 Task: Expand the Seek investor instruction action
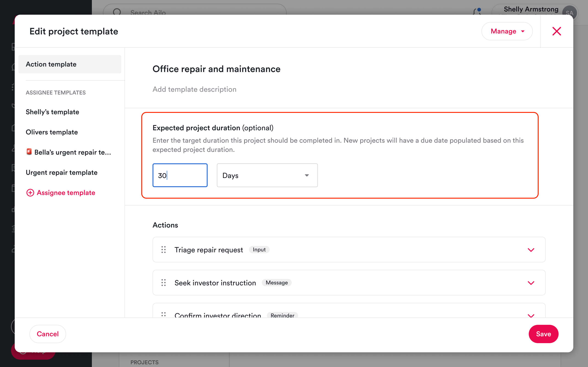coord(531,283)
